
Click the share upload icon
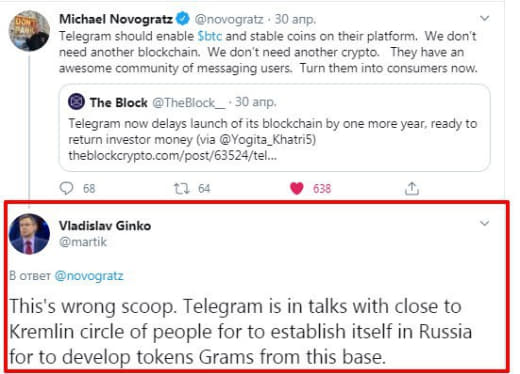pos(412,188)
